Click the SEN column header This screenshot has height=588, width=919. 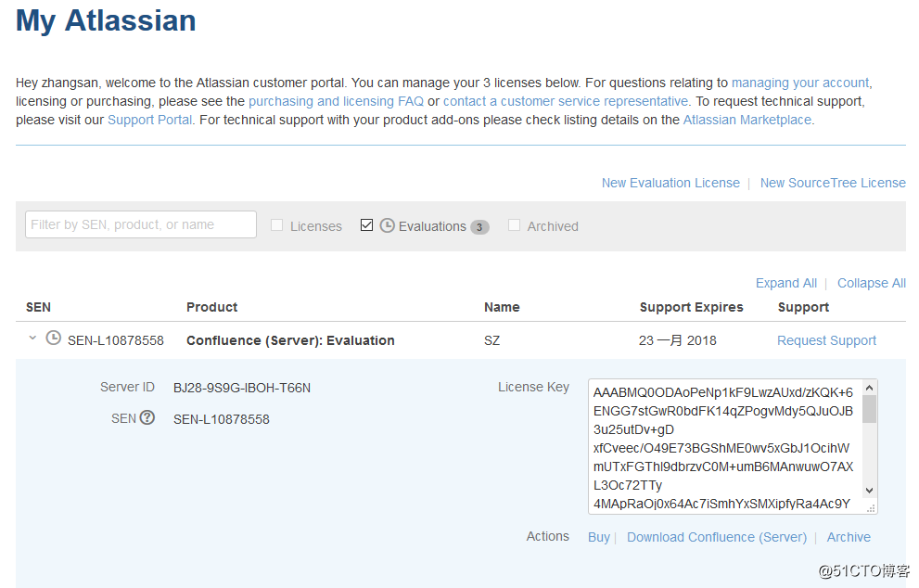point(38,307)
